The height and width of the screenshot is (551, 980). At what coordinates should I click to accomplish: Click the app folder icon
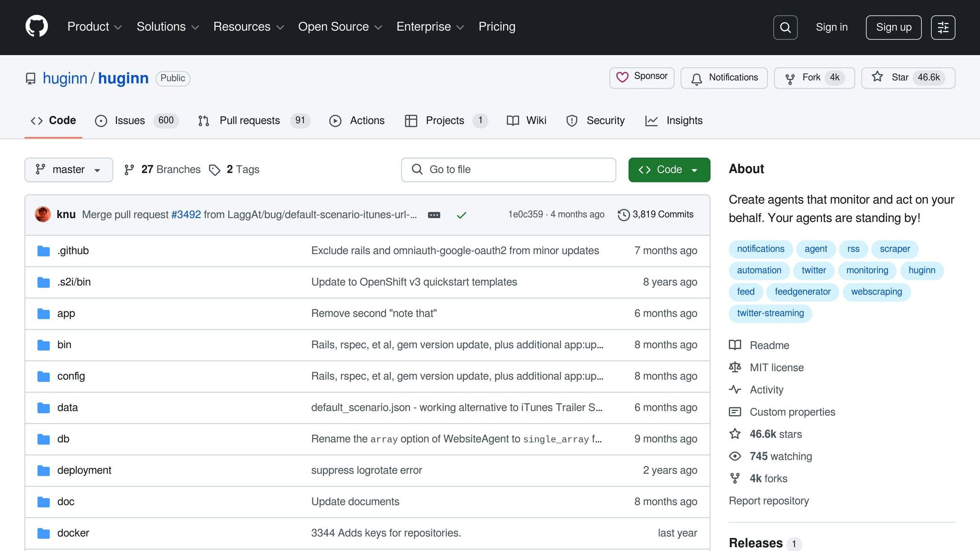[44, 314]
